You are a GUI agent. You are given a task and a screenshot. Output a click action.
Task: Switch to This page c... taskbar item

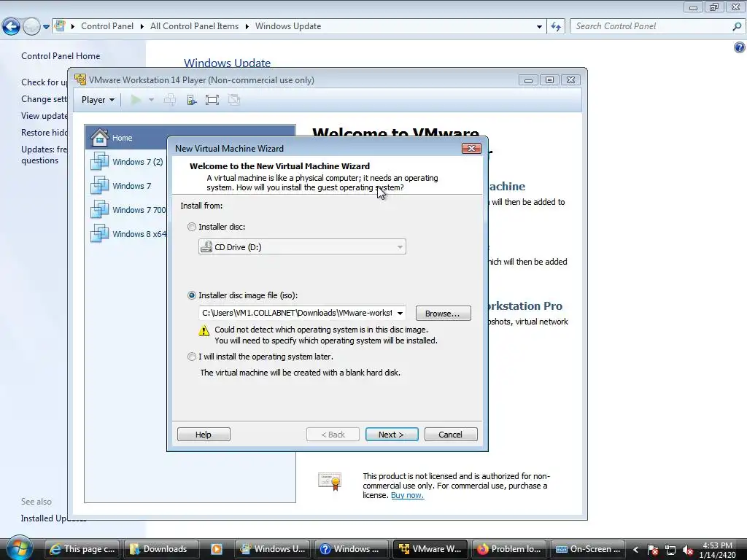point(83,549)
